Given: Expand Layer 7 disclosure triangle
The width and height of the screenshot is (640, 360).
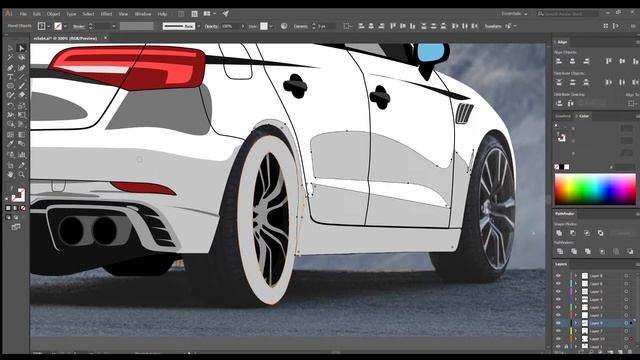Looking at the screenshot, I should [x=576, y=331].
